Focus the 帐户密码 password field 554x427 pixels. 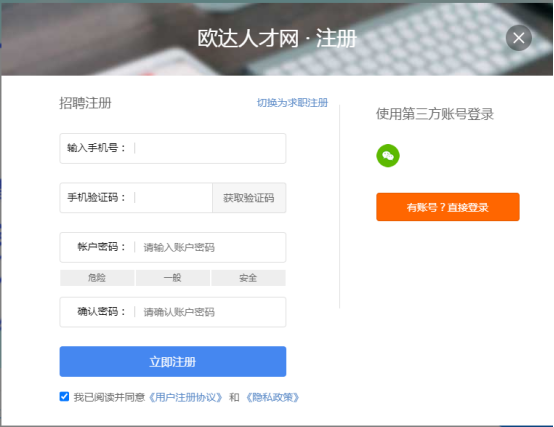point(173,247)
